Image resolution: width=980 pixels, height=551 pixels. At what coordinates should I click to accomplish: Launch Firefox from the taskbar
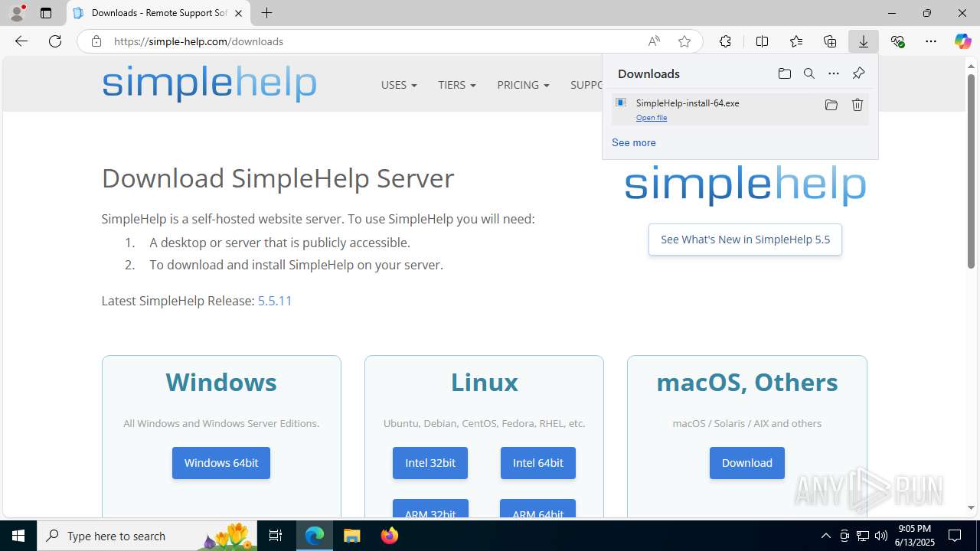tap(390, 536)
